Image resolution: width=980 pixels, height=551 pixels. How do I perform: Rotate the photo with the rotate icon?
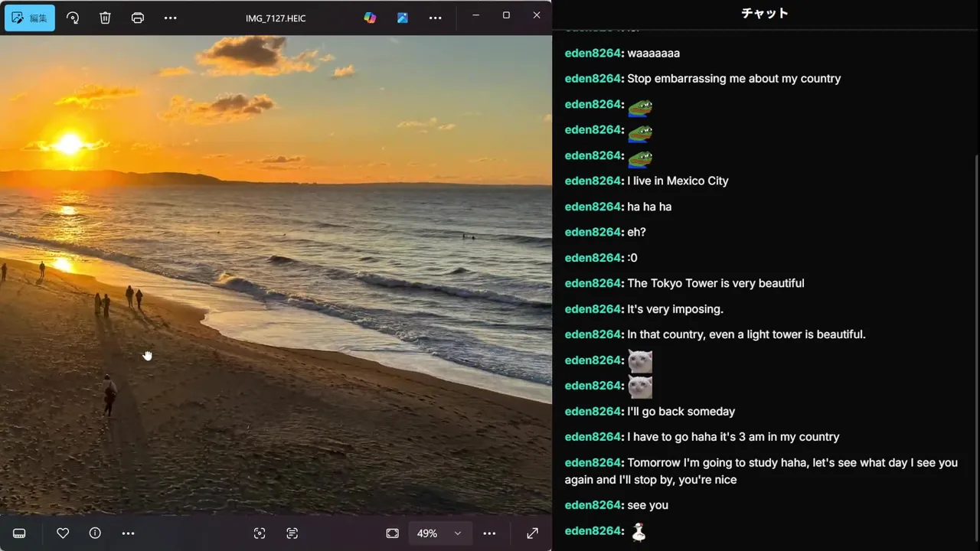(73, 18)
